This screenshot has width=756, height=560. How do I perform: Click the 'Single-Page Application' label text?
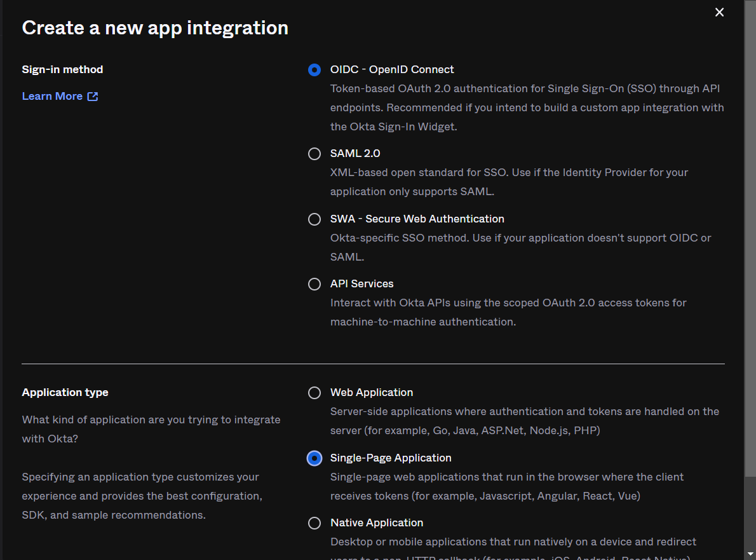[x=391, y=458]
